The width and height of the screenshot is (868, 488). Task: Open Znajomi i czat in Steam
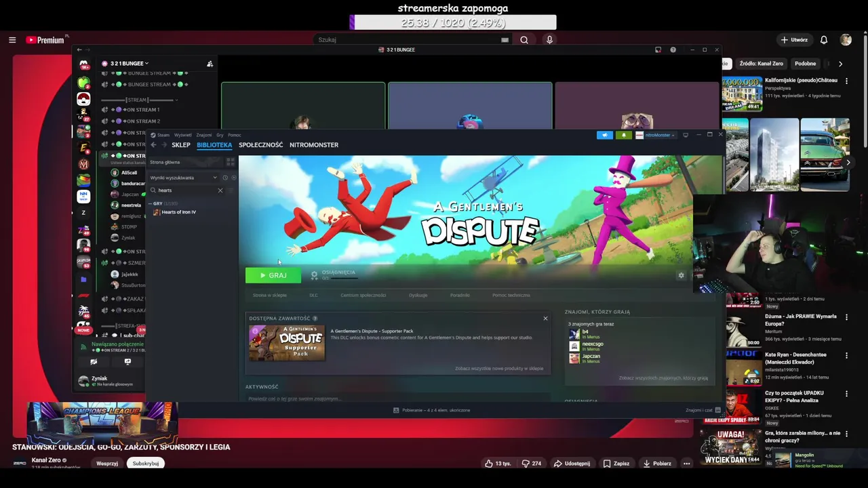pos(703,410)
